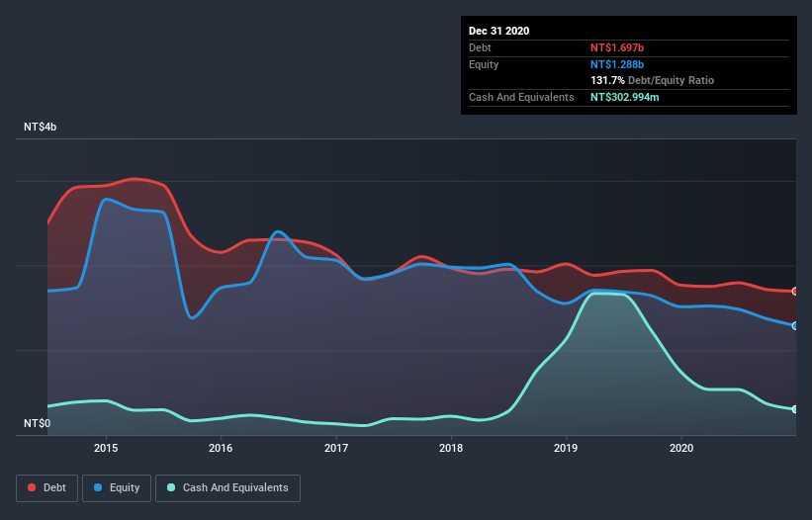Select the red Debt endpoint marker

tap(795, 292)
